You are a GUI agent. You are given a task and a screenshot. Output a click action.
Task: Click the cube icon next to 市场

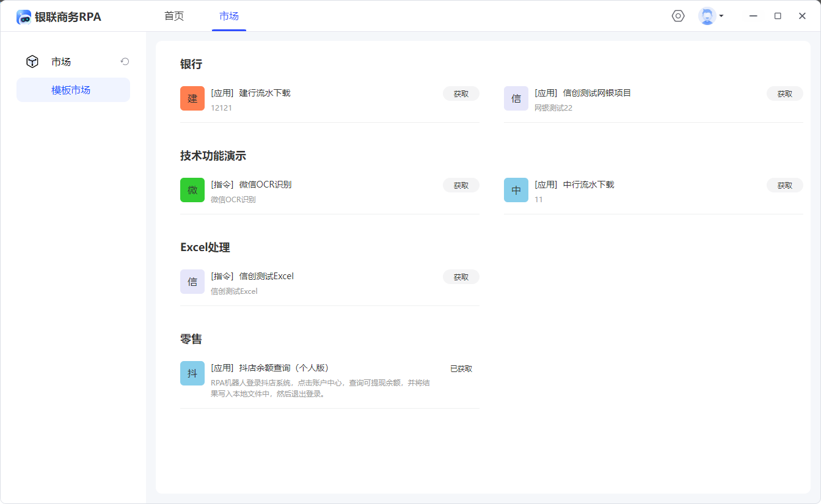(32, 62)
